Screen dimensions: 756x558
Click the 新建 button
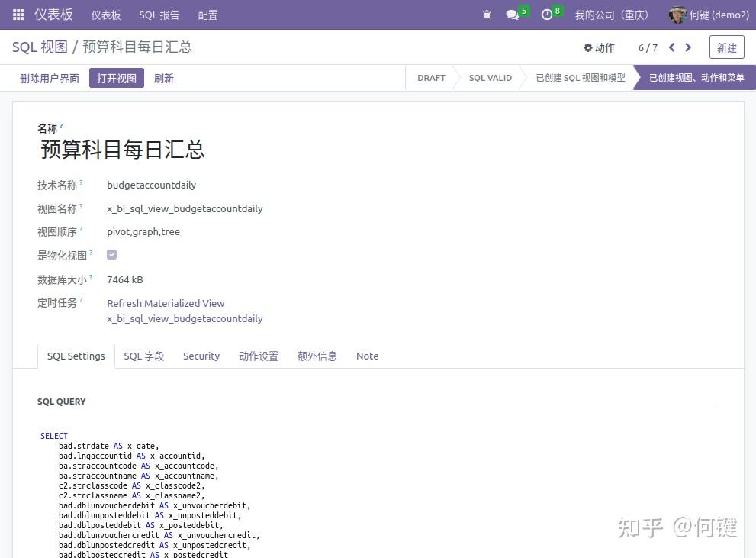pyautogui.click(x=725, y=47)
